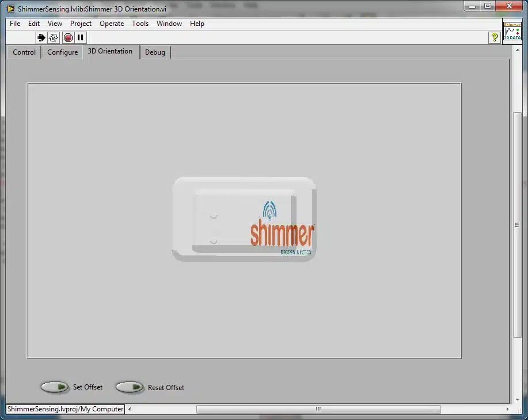Screen dimensions: 528x420
Task: Click the Pause toolbar icon
Action: coord(80,37)
